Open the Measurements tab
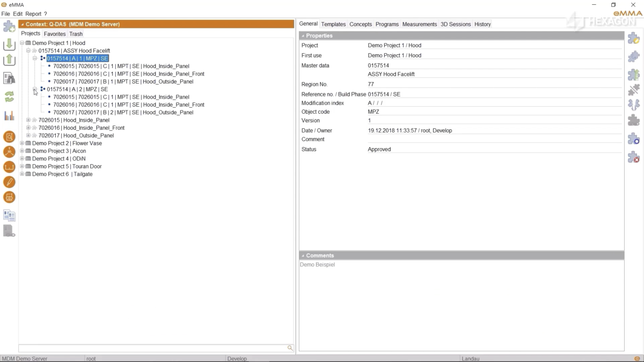 (420, 24)
